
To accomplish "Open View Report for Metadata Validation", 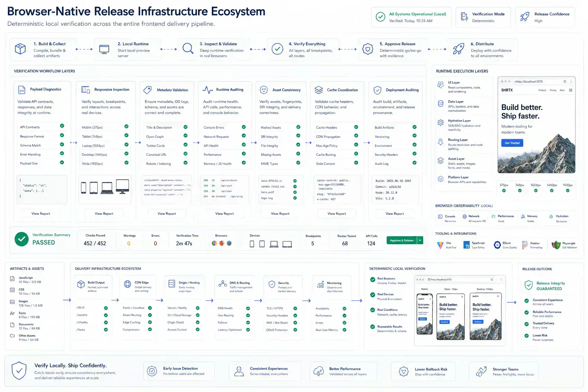I will 167,214.
